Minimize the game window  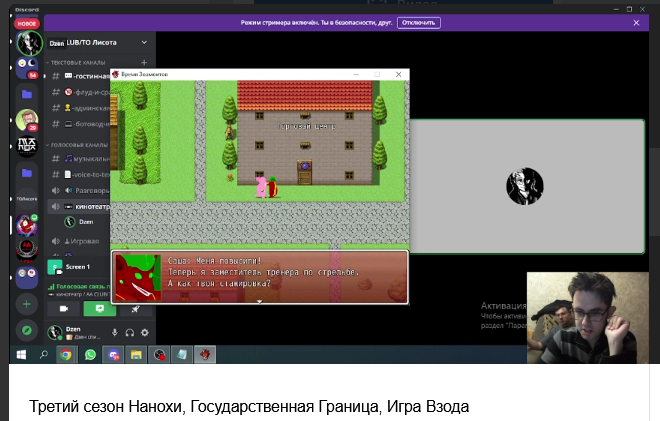click(x=356, y=75)
